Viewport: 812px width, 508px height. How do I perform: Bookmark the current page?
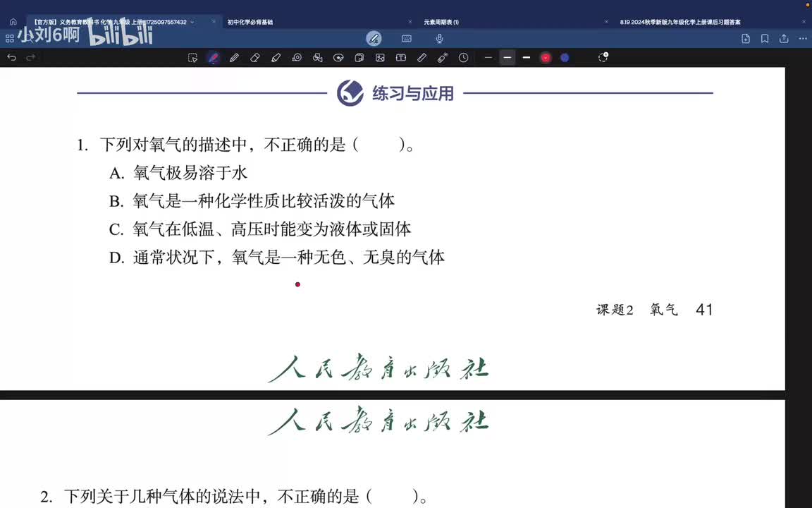pyautogui.click(x=765, y=38)
